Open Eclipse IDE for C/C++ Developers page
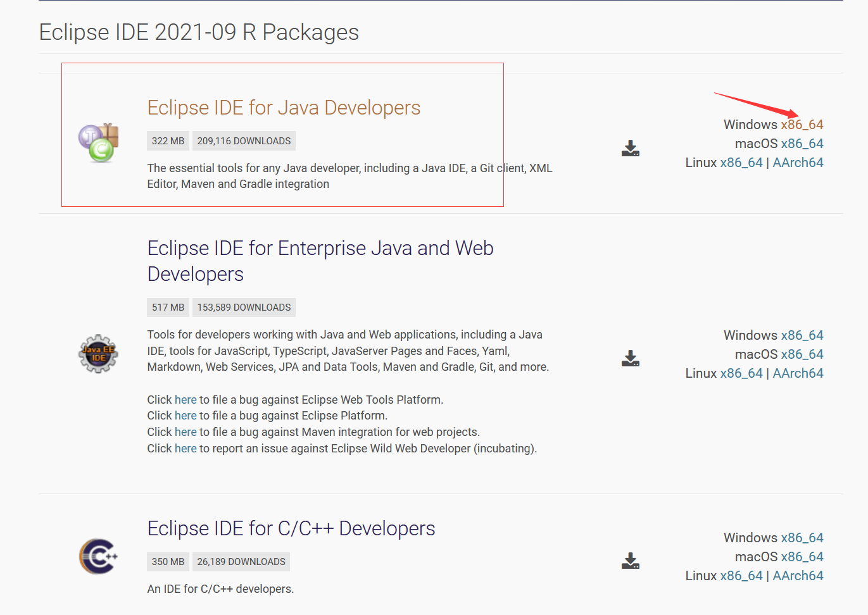 click(x=291, y=528)
